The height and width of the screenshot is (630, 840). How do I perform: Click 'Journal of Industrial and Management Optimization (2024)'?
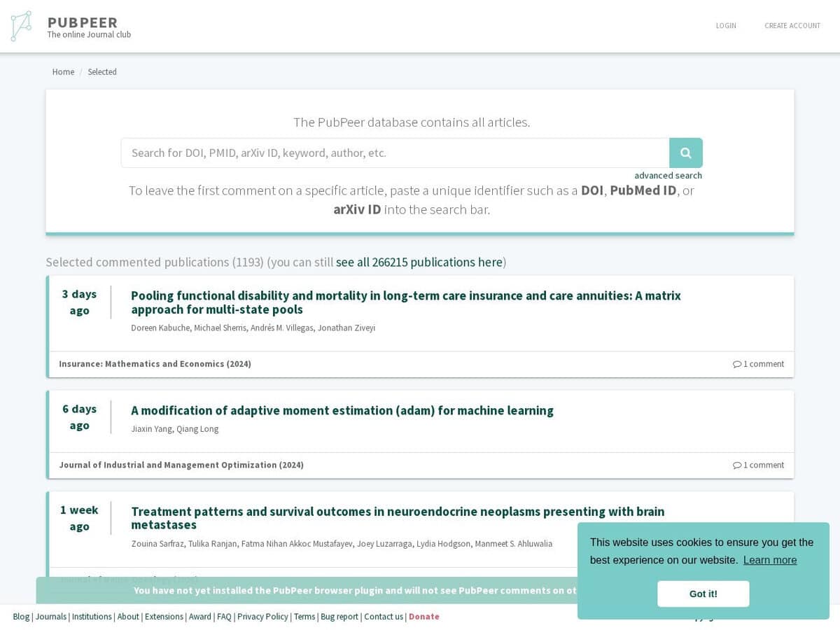pyautogui.click(x=181, y=465)
